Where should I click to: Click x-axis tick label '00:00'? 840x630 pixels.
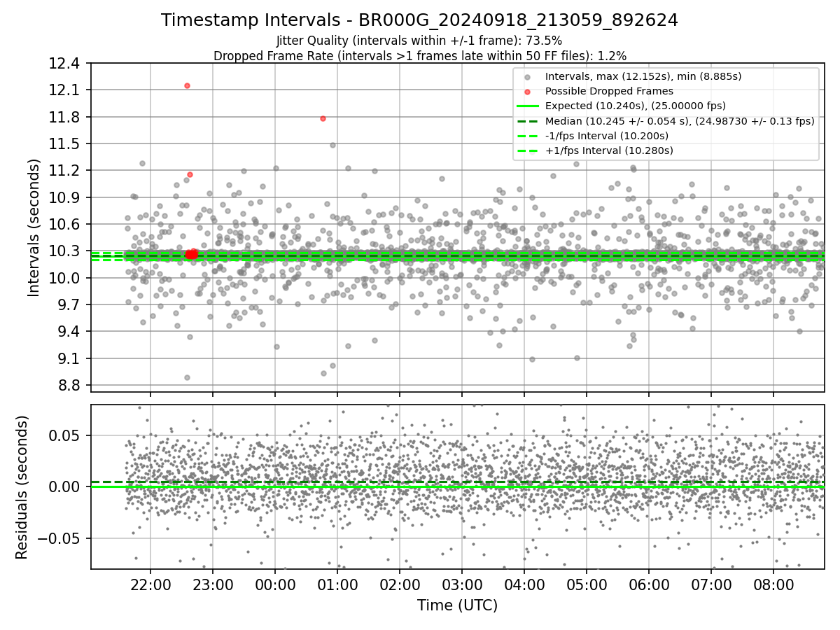click(275, 584)
